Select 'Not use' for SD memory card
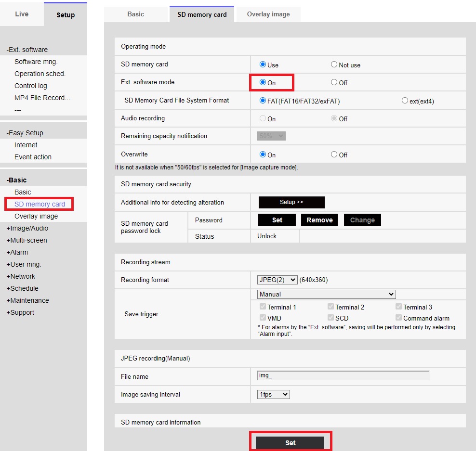The image size is (476, 451). point(334,64)
